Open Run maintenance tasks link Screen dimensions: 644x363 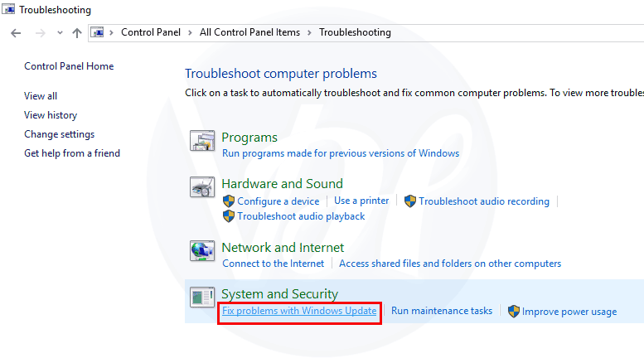coord(442,312)
